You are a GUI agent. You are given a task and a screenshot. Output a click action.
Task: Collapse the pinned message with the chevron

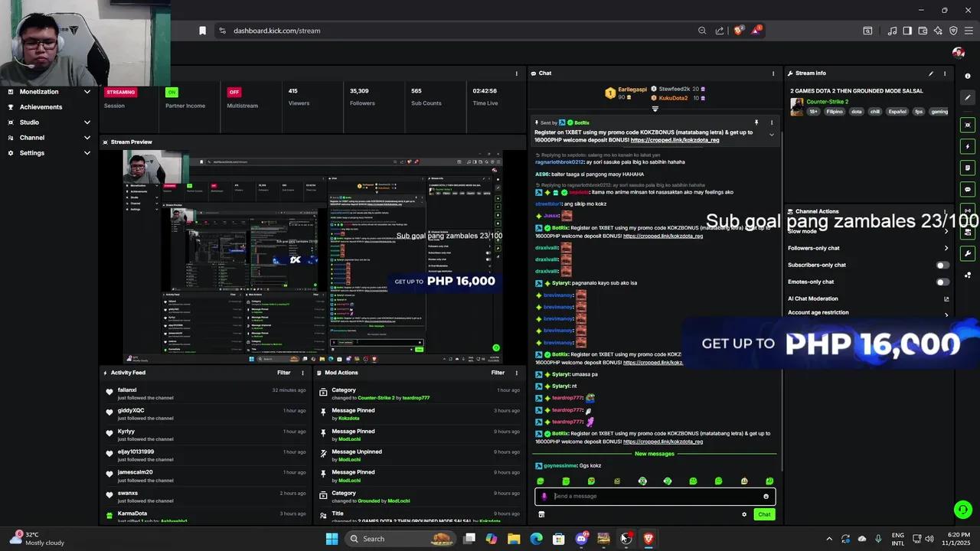pos(771,135)
